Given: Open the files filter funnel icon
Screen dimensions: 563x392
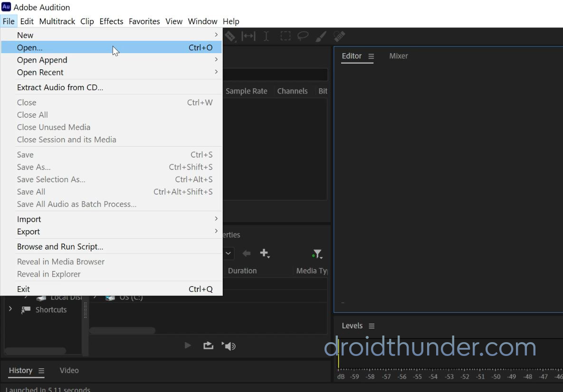Looking at the screenshot, I should [x=317, y=253].
